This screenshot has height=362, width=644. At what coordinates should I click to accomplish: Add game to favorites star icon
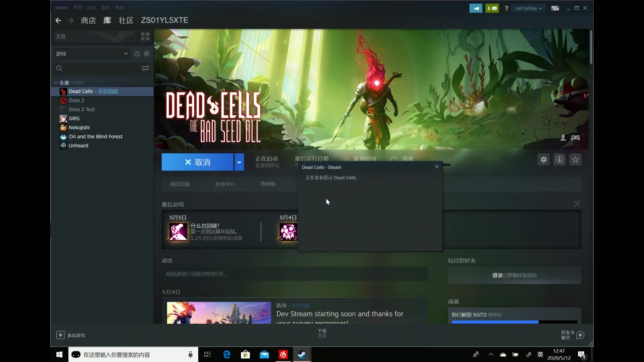[x=575, y=159]
